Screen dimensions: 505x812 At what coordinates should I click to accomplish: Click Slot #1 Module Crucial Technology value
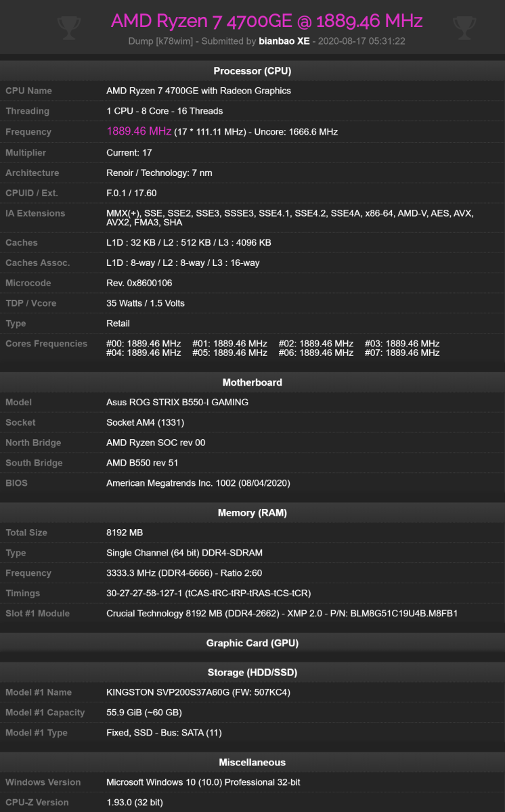click(x=282, y=614)
